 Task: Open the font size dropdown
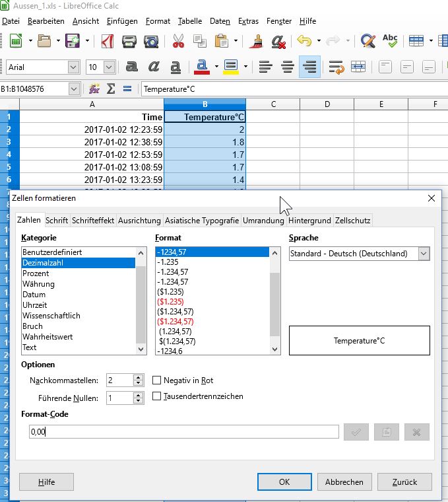tap(109, 67)
